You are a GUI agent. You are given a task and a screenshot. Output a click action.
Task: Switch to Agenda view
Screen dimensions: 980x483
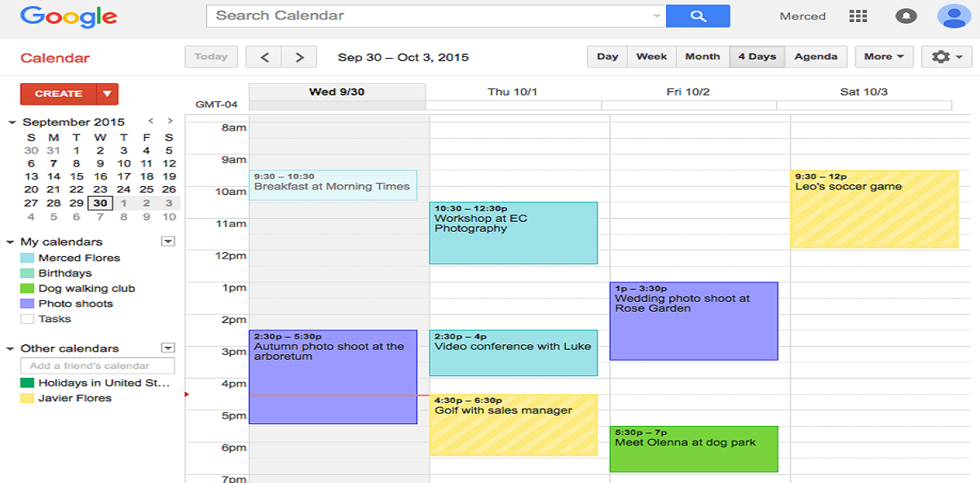pos(815,56)
